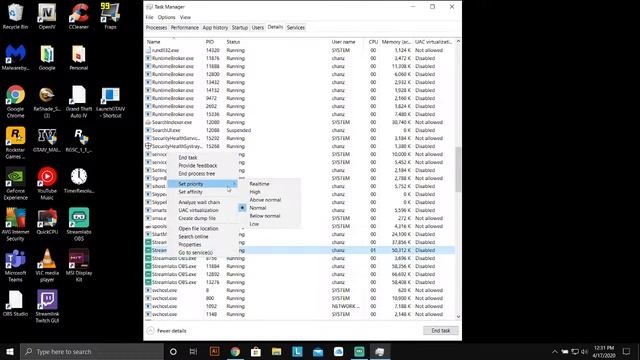Open Streamlabs OBS desktop icon
This screenshot has height=360, width=640.
coord(78,224)
